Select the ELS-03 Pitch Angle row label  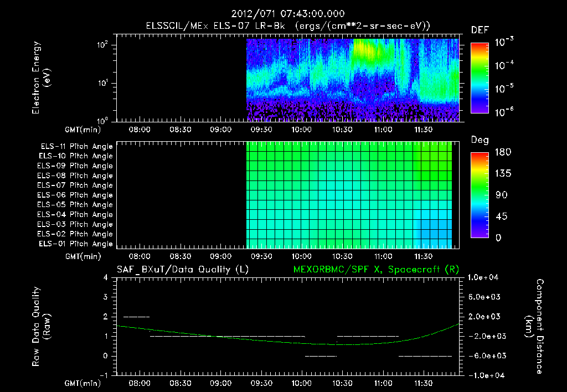click(x=75, y=224)
